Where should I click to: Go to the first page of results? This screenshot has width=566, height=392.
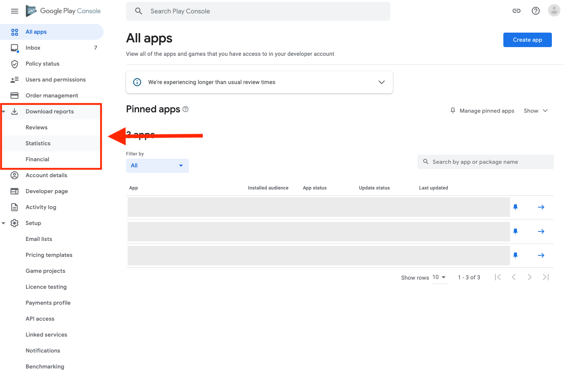[498, 277]
